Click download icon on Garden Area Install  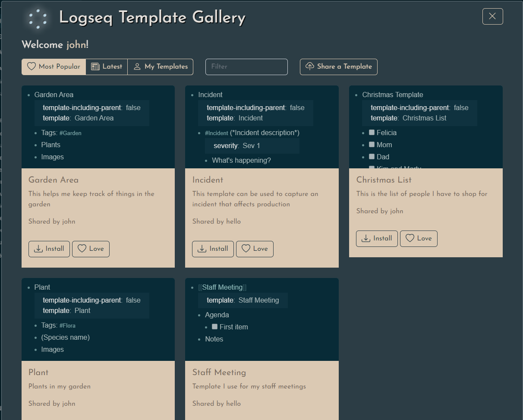(38, 249)
